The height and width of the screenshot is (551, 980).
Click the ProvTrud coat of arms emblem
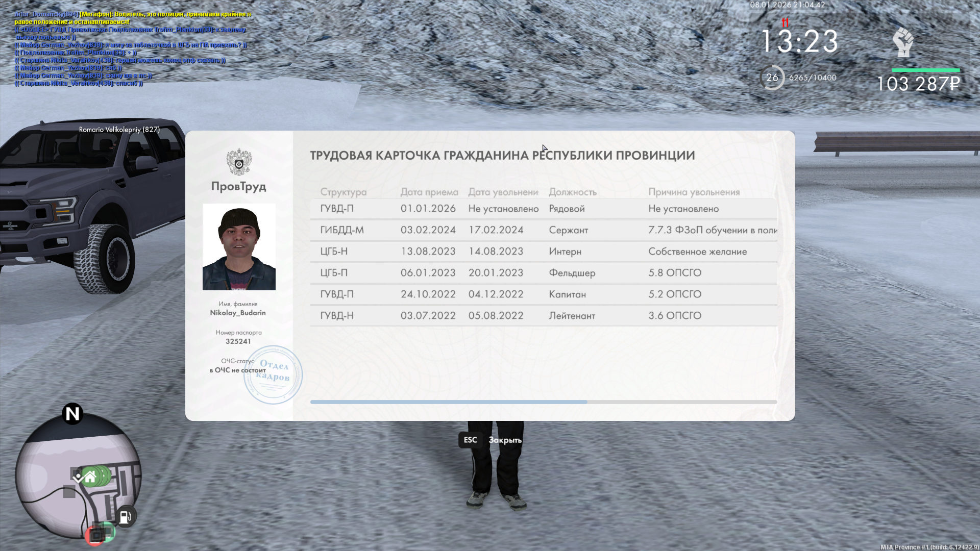point(238,162)
